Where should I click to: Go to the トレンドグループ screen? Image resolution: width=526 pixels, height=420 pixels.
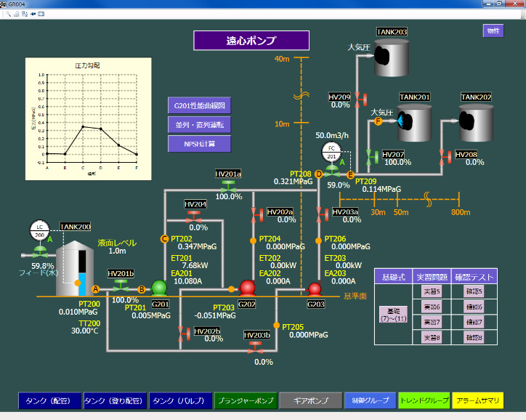pos(424,400)
